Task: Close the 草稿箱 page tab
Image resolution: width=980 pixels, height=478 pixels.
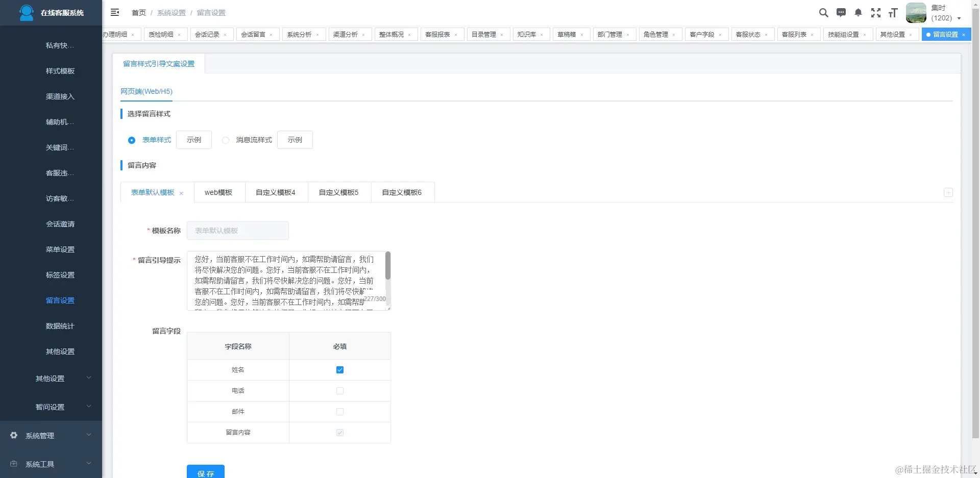Action: tap(582, 35)
